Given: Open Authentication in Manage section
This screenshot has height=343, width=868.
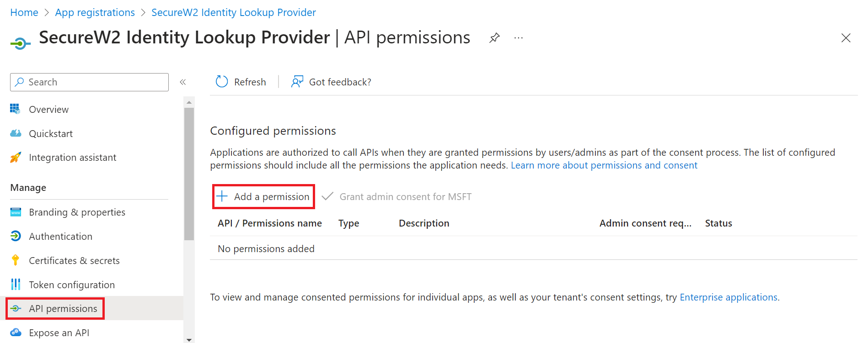Looking at the screenshot, I should tap(60, 237).
